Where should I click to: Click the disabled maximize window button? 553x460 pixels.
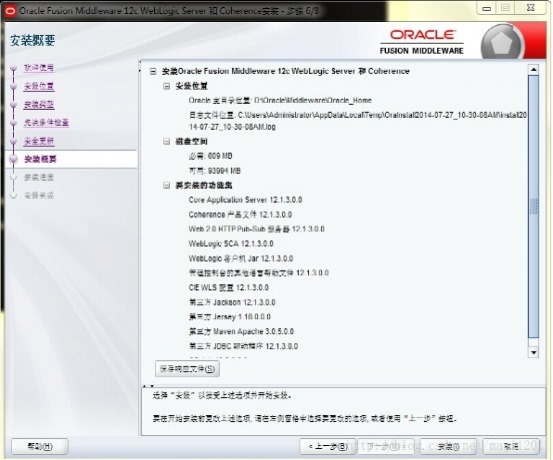(505, 8)
